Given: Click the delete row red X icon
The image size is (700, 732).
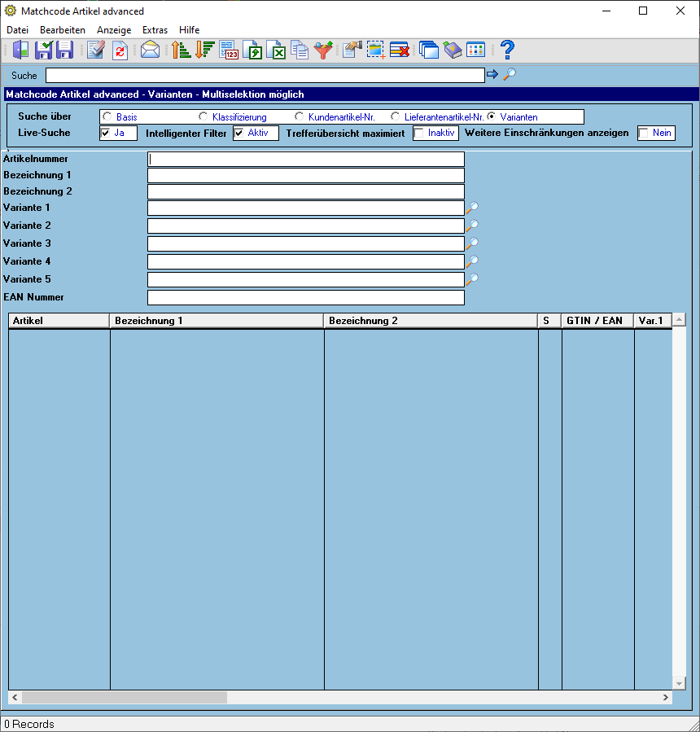Looking at the screenshot, I should tap(400, 50).
